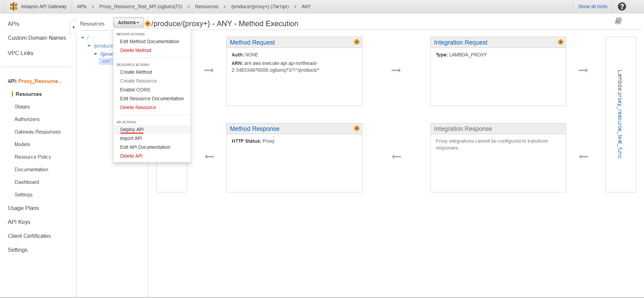The width and height of the screenshot is (644, 298).
Task: Select Resources under the API section
Action: point(29,94)
